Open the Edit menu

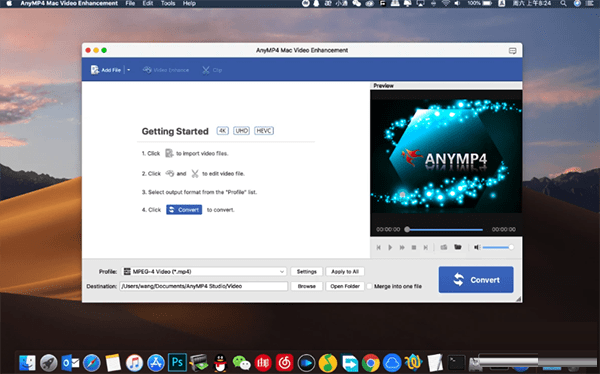[x=148, y=3]
